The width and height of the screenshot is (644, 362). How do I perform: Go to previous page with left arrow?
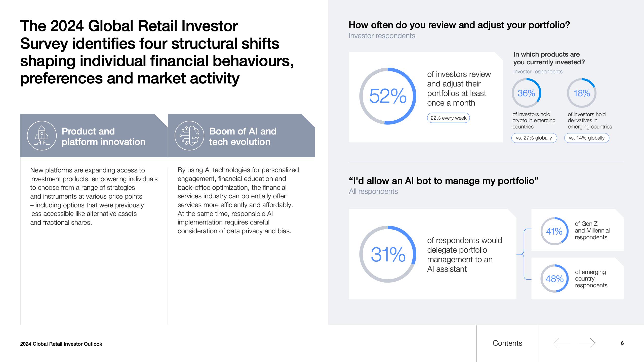click(x=561, y=343)
